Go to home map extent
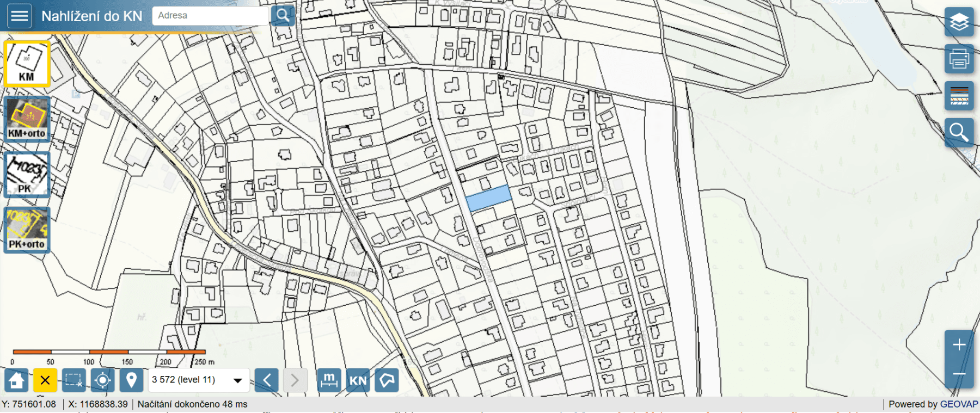This screenshot has height=413, width=980. (16, 380)
